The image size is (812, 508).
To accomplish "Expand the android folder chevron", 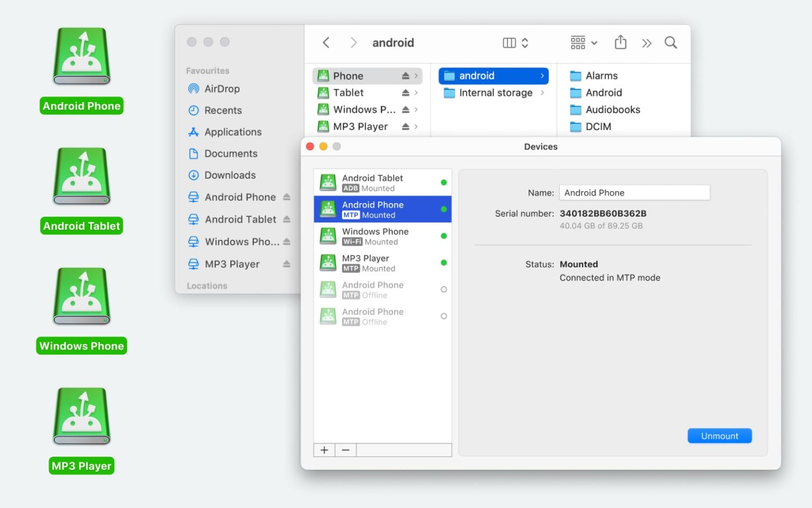I will pyautogui.click(x=541, y=76).
